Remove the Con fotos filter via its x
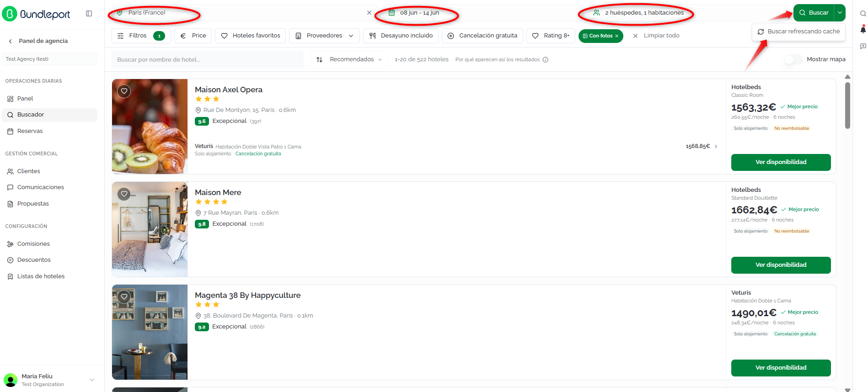 (x=616, y=36)
